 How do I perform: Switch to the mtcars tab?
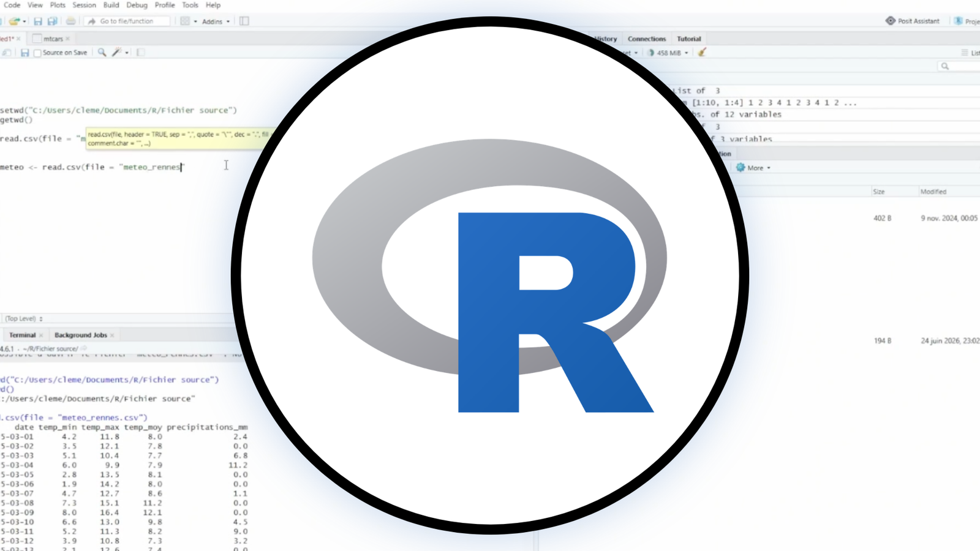53,39
